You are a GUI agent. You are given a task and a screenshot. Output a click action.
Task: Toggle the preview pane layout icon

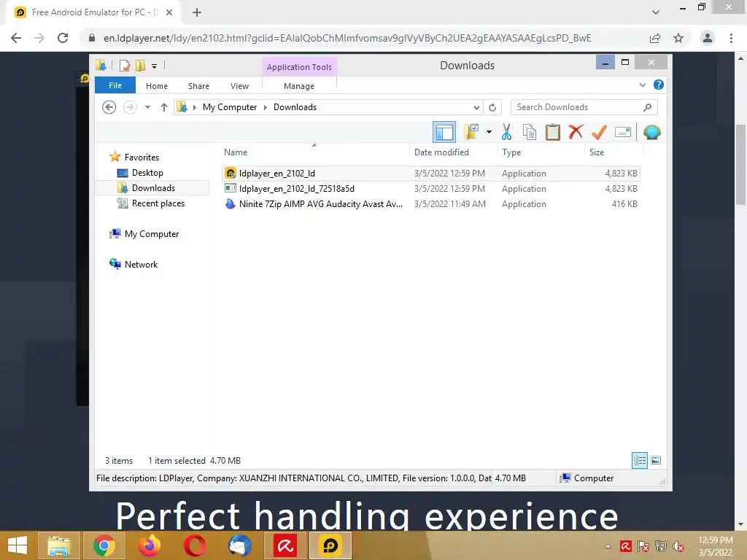444,133
